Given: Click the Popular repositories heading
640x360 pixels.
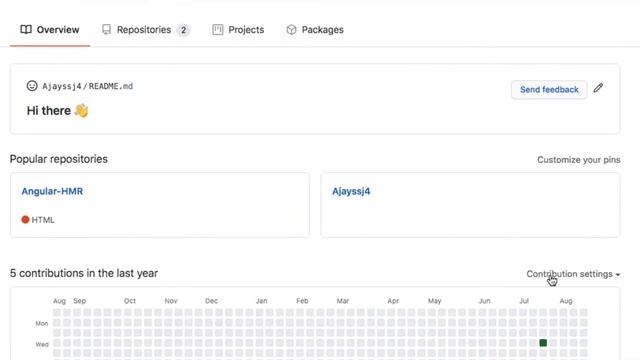Looking at the screenshot, I should point(59,159).
